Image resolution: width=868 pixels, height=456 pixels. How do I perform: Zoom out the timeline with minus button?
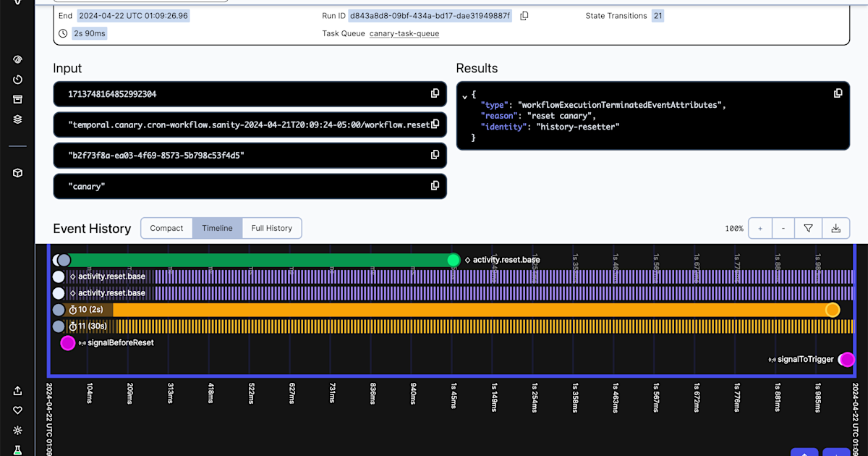783,228
